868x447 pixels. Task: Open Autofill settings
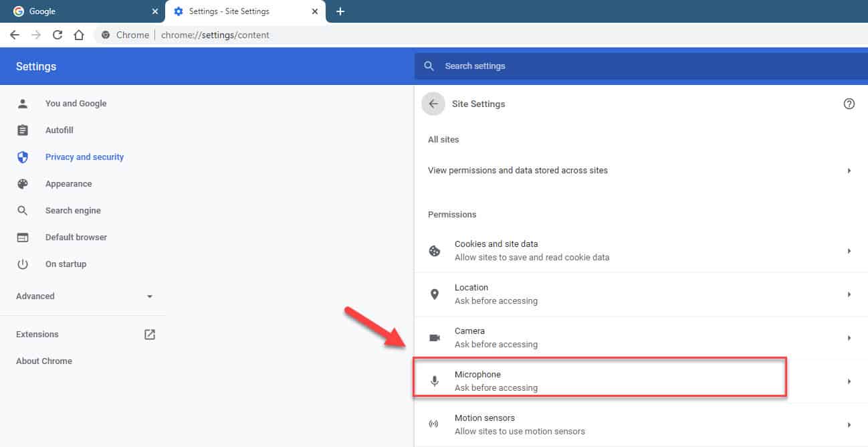pyautogui.click(x=59, y=130)
